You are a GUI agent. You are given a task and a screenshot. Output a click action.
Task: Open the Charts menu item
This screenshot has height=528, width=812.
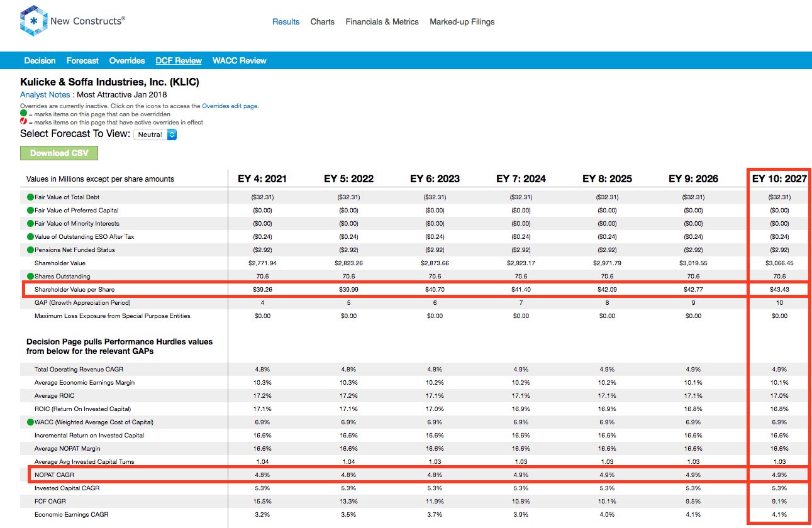pyautogui.click(x=323, y=21)
